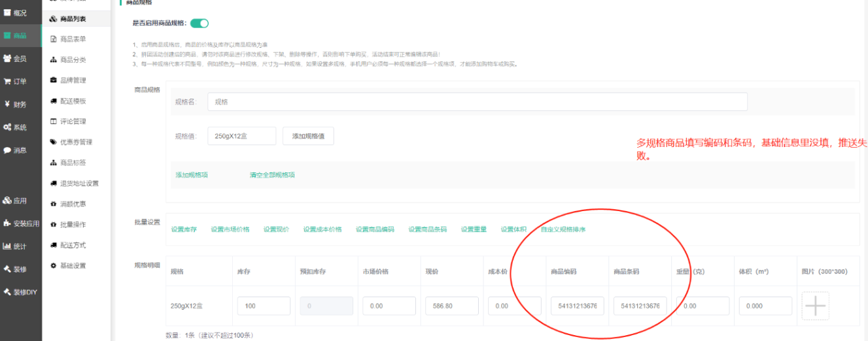Click the 商品 icon in left sidebar

pos(7,35)
